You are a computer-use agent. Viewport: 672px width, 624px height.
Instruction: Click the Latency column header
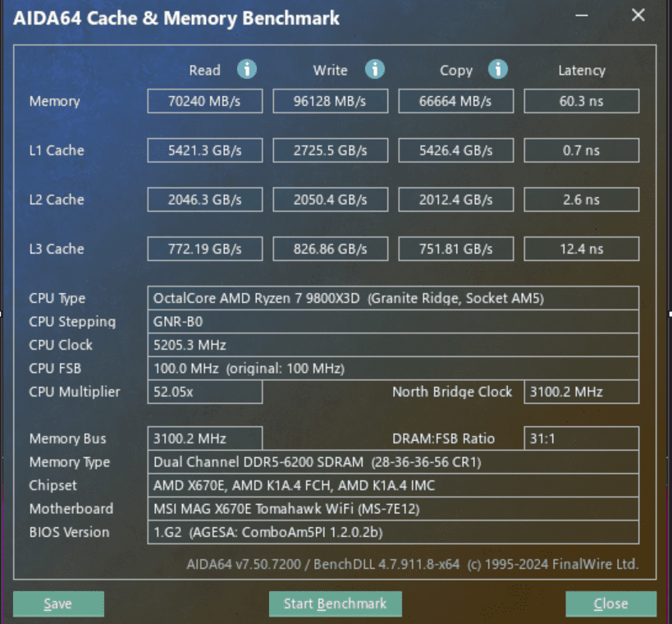(582, 71)
